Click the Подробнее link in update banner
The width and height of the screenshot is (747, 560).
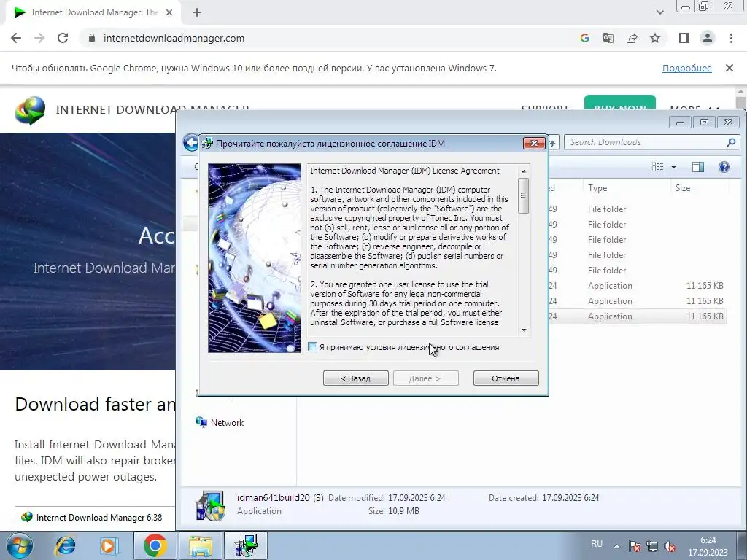click(686, 68)
